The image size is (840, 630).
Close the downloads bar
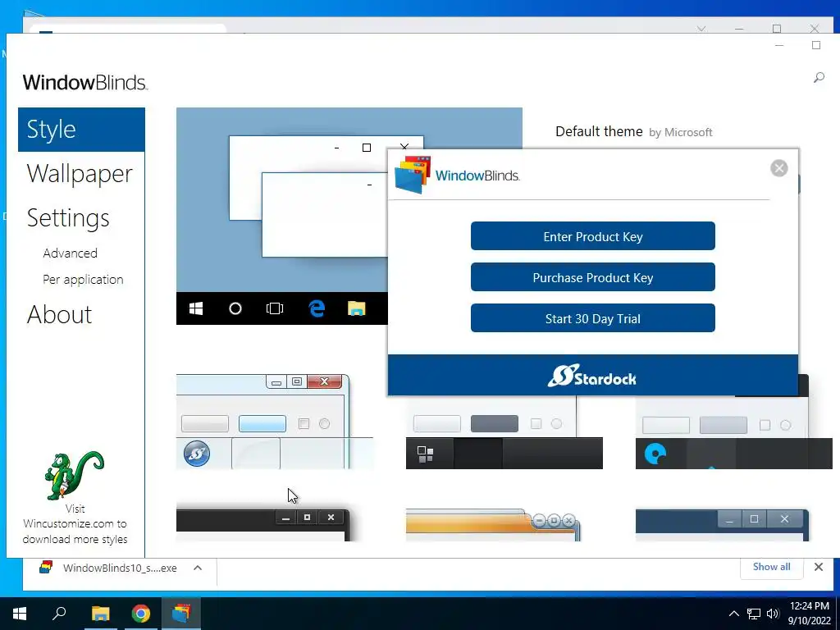(x=819, y=567)
